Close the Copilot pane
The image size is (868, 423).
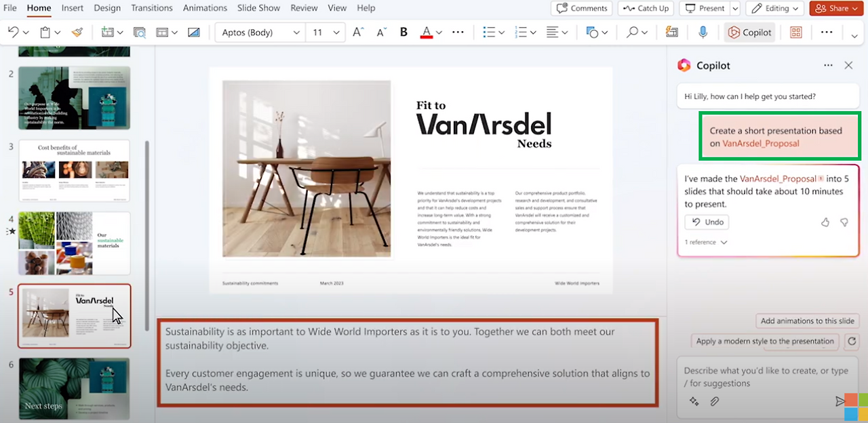click(848, 65)
